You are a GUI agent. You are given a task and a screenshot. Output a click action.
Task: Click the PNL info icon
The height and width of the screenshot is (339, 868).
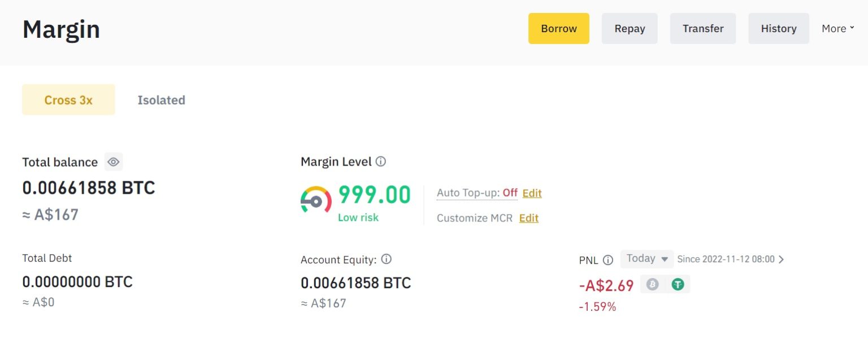pos(609,260)
